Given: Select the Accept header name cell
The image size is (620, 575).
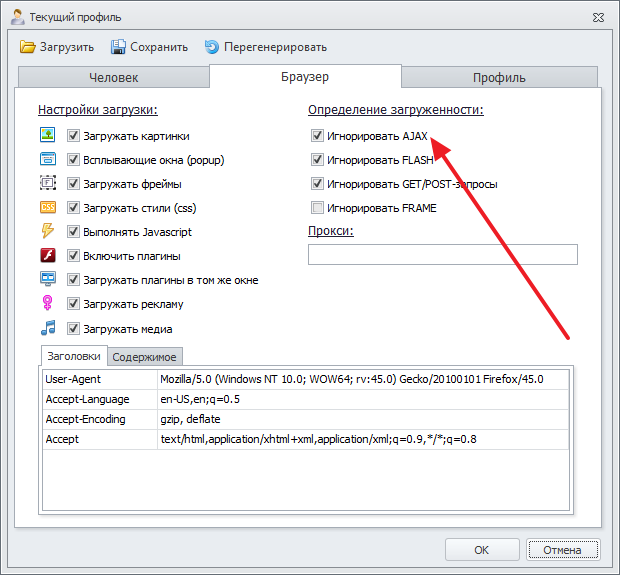Looking at the screenshot, I should [100, 439].
